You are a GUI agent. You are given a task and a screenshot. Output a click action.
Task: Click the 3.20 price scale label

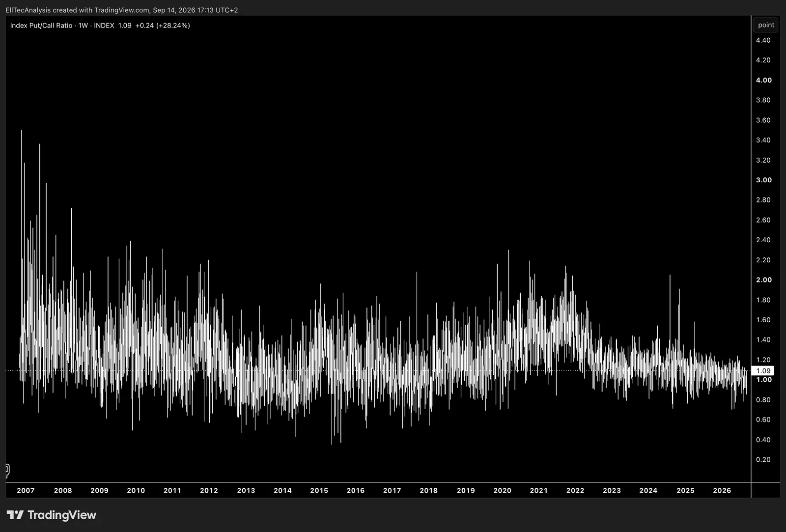(763, 160)
